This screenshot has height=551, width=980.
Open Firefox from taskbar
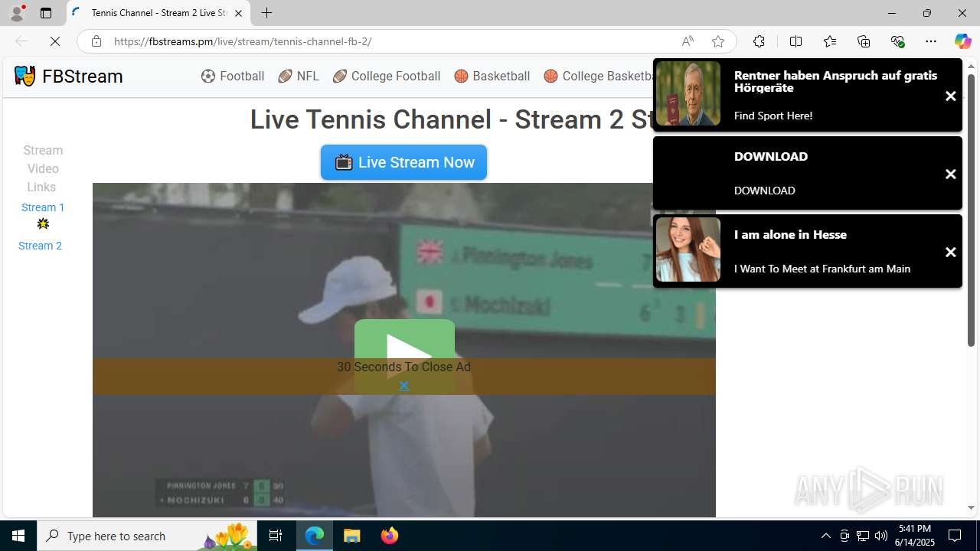point(390,536)
